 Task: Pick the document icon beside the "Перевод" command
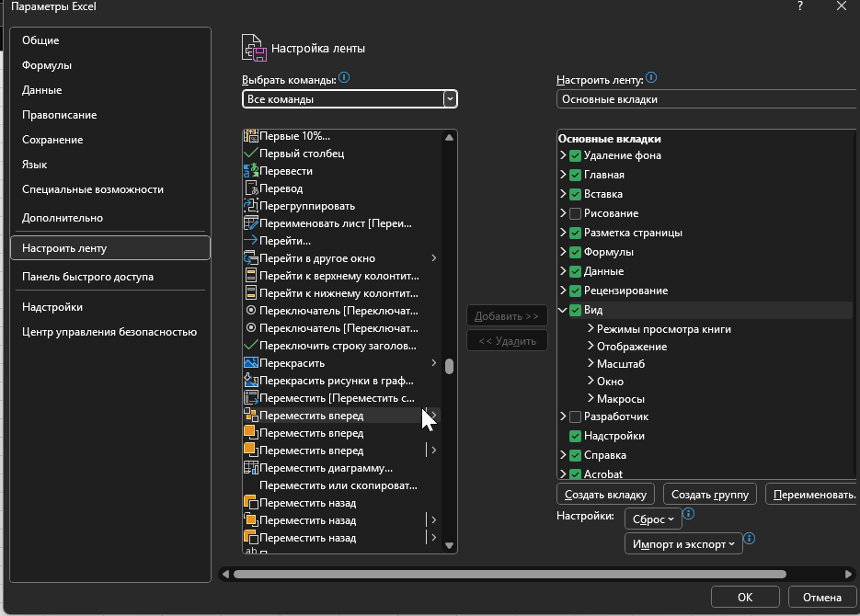pyautogui.click(x=251, y=188)
